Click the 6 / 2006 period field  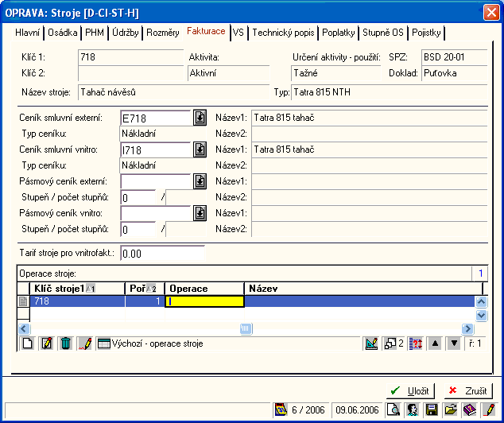pos(308,409)
